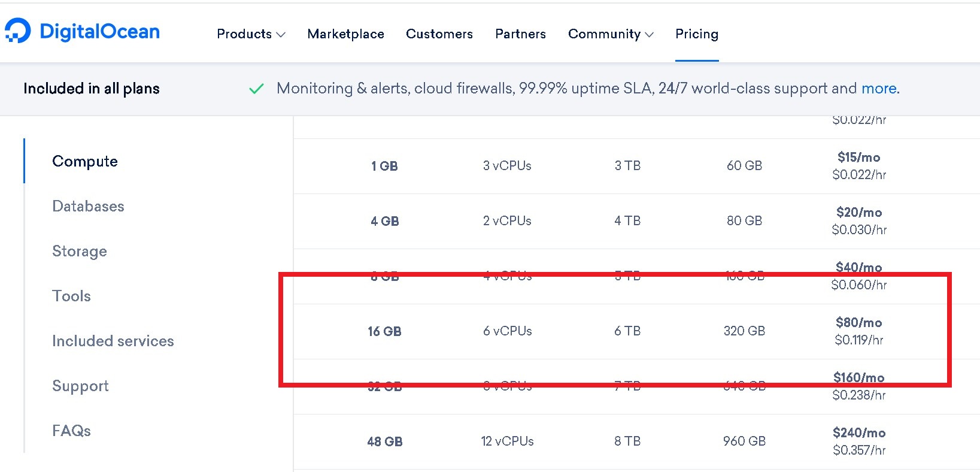
Task: Show the Included services section
Action: click(113, 341)
